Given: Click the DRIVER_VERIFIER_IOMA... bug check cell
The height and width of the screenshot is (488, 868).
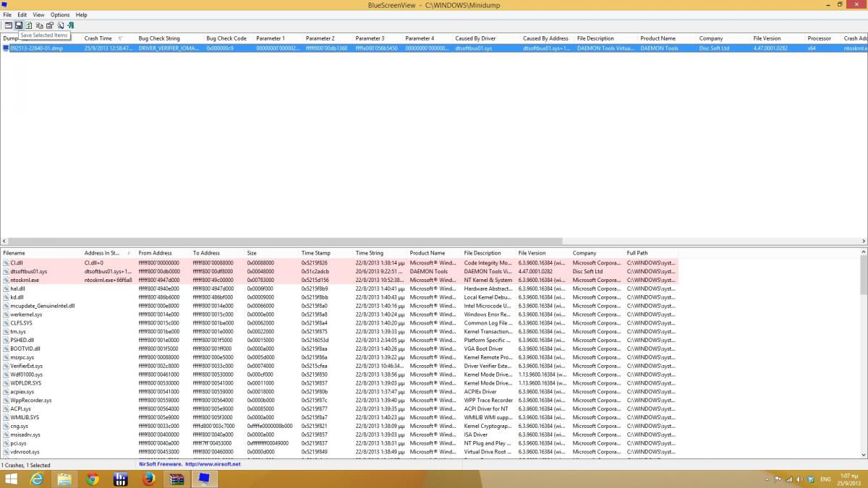Looking at the screenshot, I should pos(169,48).
